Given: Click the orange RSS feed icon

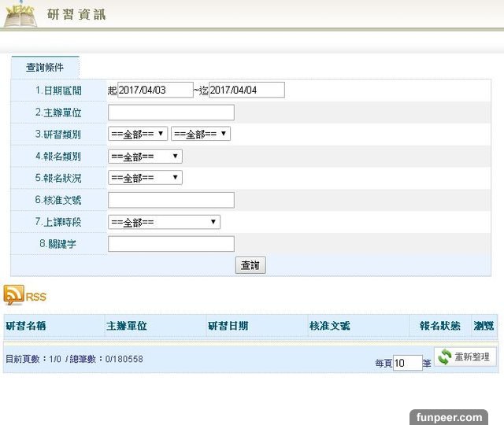Looking at the screenshot, I should tap(14, 295).
